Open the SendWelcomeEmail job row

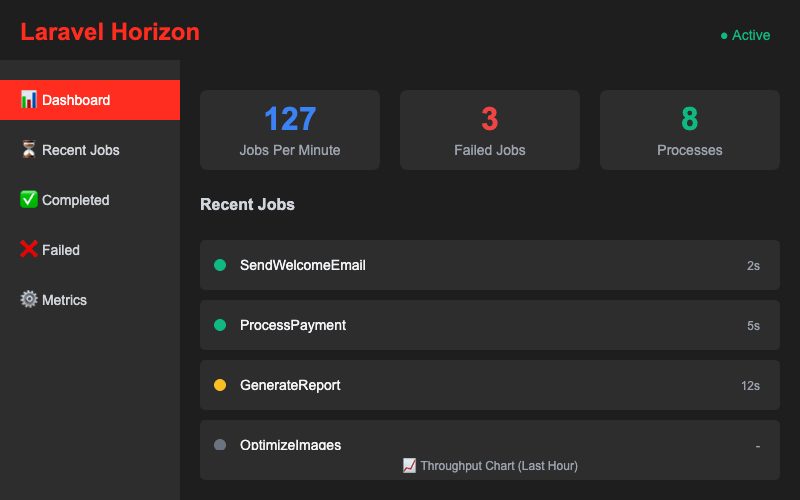click(x=490, y=265)
